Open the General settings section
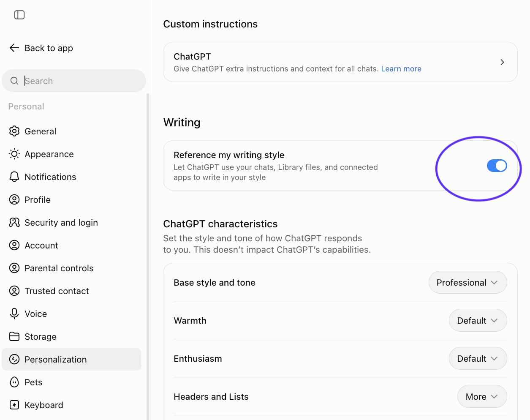 72,131
